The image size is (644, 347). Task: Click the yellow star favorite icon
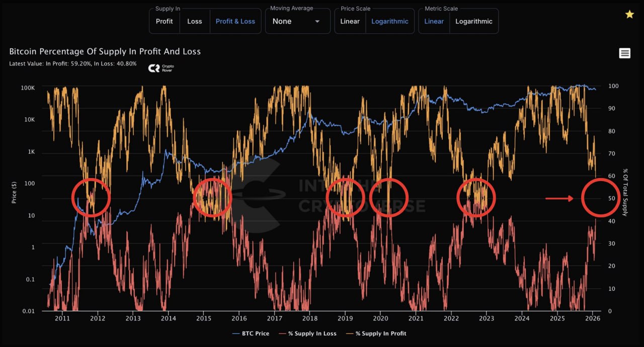click(x=629, y=15)
